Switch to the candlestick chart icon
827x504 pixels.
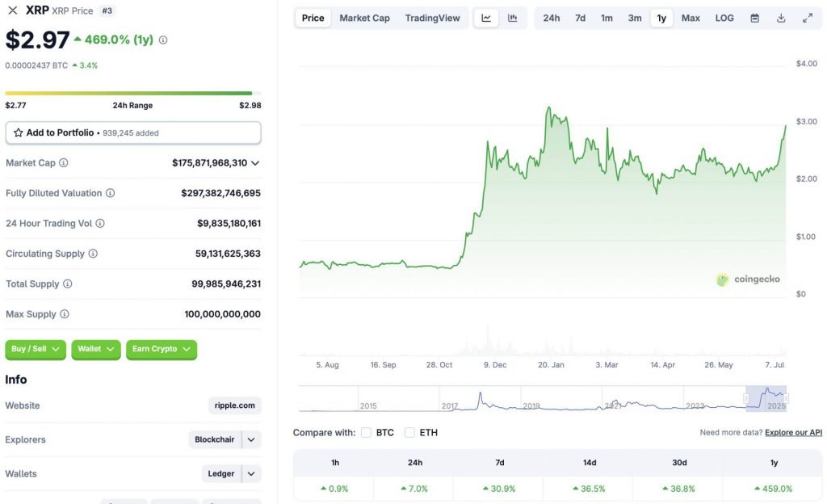point(512,17)
